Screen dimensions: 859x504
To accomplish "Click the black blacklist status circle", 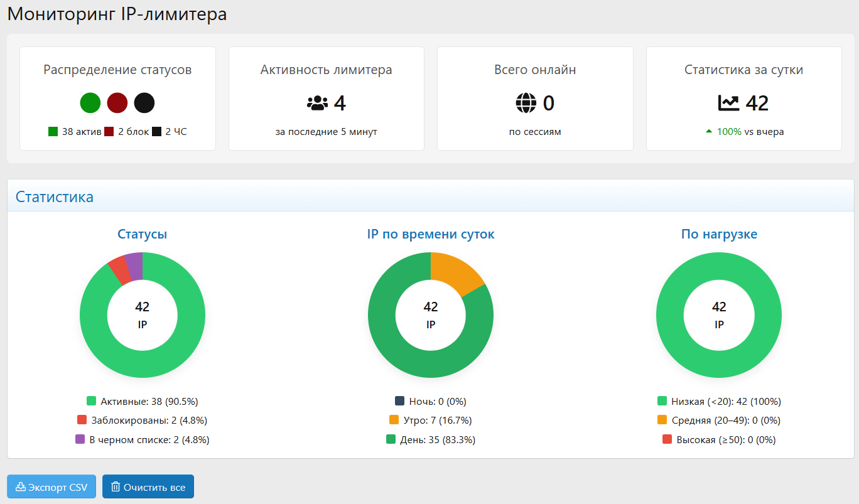I will coord(144,103).
